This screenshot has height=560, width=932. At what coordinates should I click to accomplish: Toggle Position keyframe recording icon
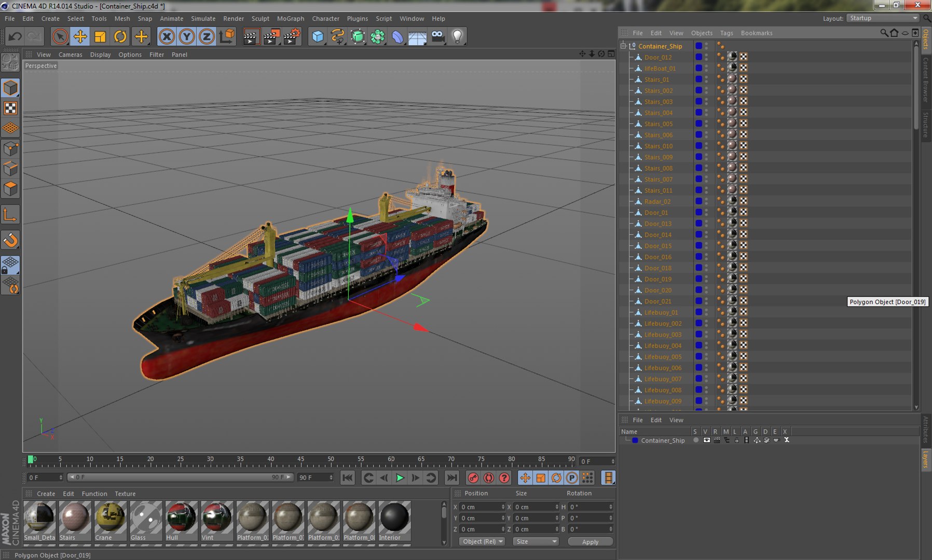pyautogui.click(x=525, y=478)
